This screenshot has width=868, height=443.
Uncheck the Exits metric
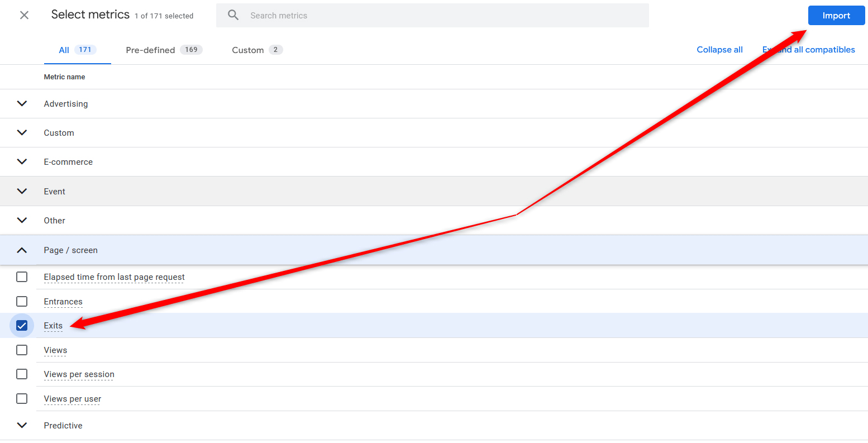coord(22,325)
